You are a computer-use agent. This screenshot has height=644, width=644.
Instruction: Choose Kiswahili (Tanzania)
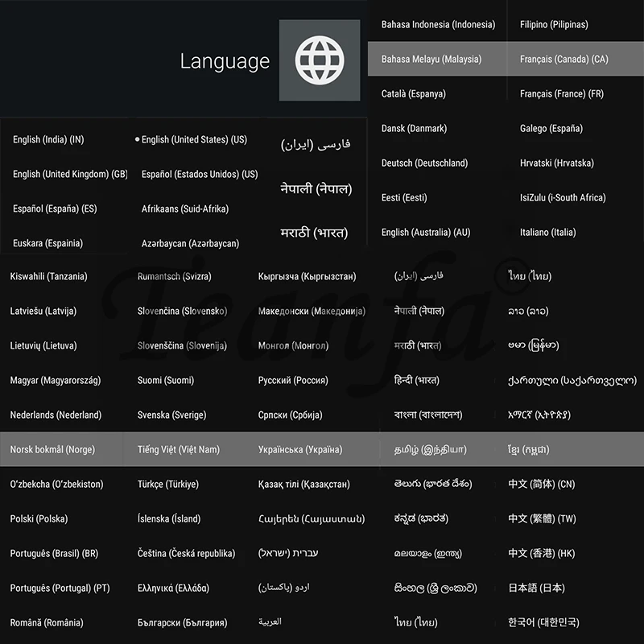point(48,276)
